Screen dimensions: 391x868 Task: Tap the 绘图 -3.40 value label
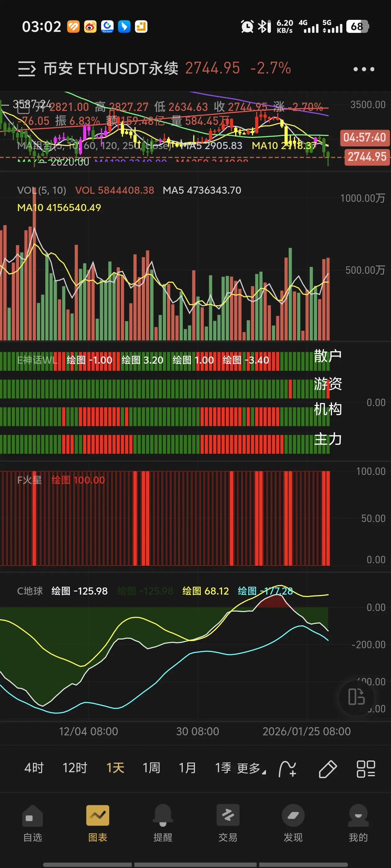click(245, 360)
